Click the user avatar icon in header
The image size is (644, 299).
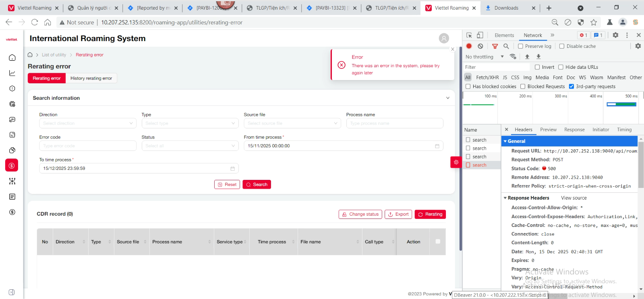coord(444,38)
